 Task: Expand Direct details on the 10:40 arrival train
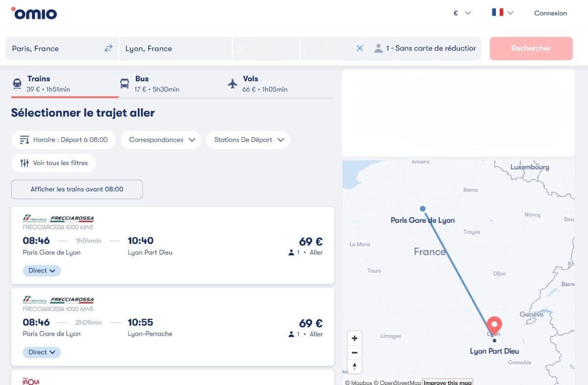point(42,270)
